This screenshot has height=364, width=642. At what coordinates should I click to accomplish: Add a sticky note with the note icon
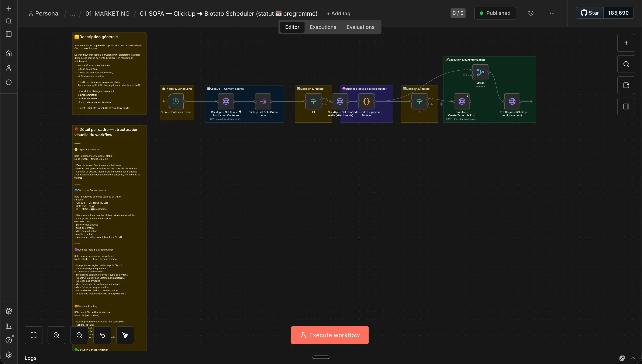626,85
